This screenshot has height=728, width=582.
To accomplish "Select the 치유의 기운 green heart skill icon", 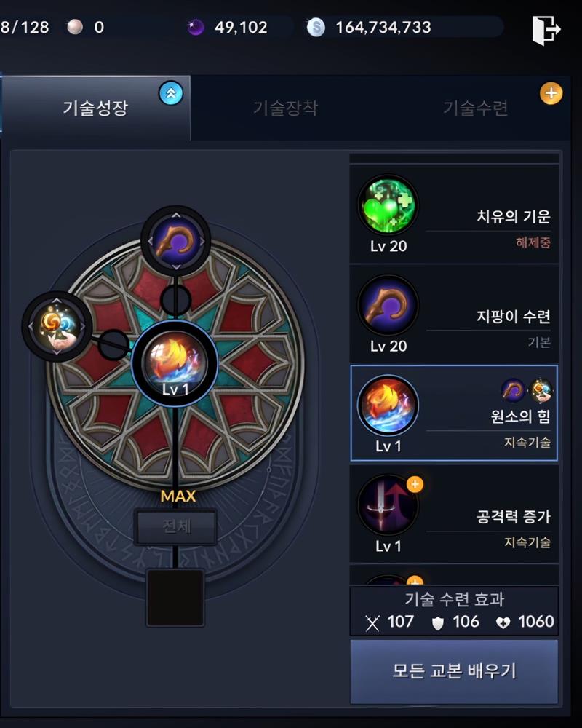I will coord(388,206).
